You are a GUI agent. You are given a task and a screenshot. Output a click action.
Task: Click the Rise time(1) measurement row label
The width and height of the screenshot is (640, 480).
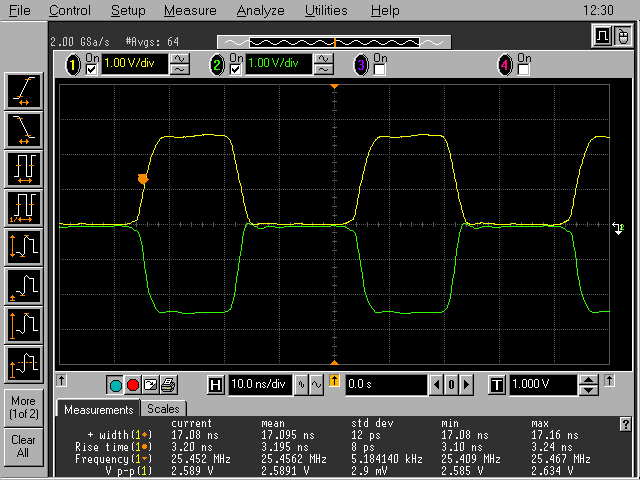[x=113, y=447]
